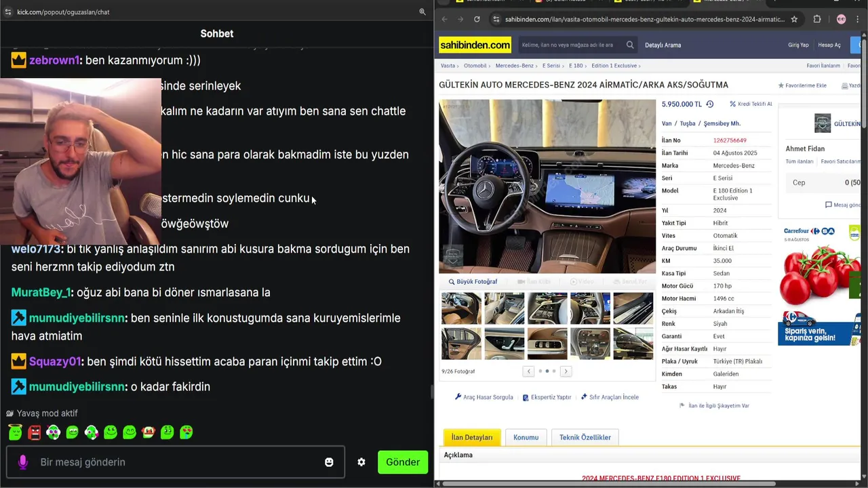This screenshot has width=868, height=488.
Task: Open the emoji picker in message box
Action: coord(329,462)
